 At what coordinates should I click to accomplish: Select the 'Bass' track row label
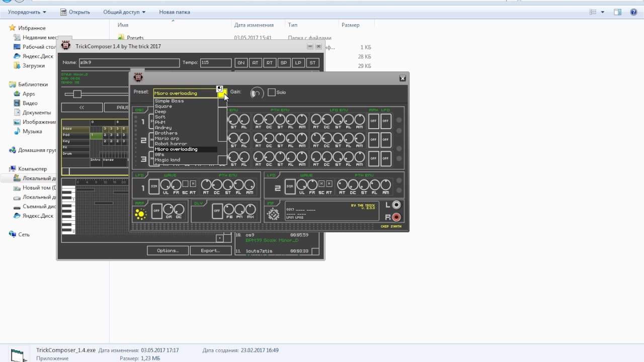coord(75,129)
